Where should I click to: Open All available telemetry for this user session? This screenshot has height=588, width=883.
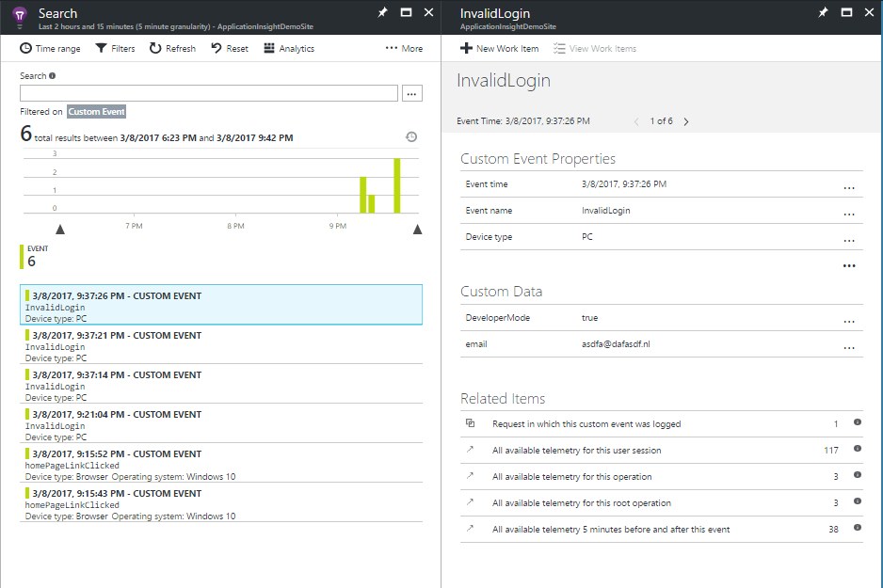pyautogui.click(x=662, y=450)
